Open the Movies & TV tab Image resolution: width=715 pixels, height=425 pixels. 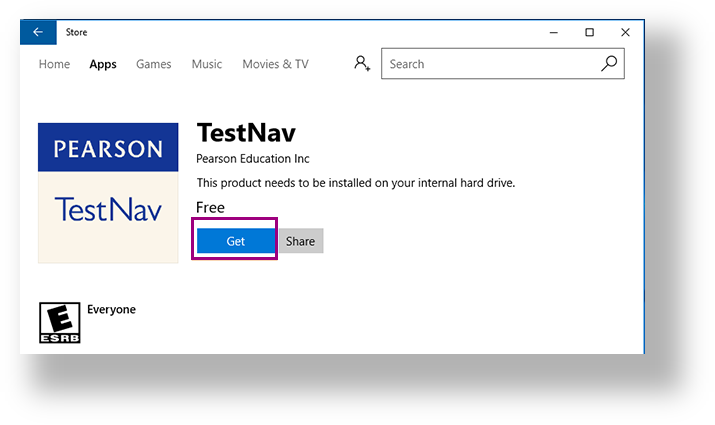(275, 64)
